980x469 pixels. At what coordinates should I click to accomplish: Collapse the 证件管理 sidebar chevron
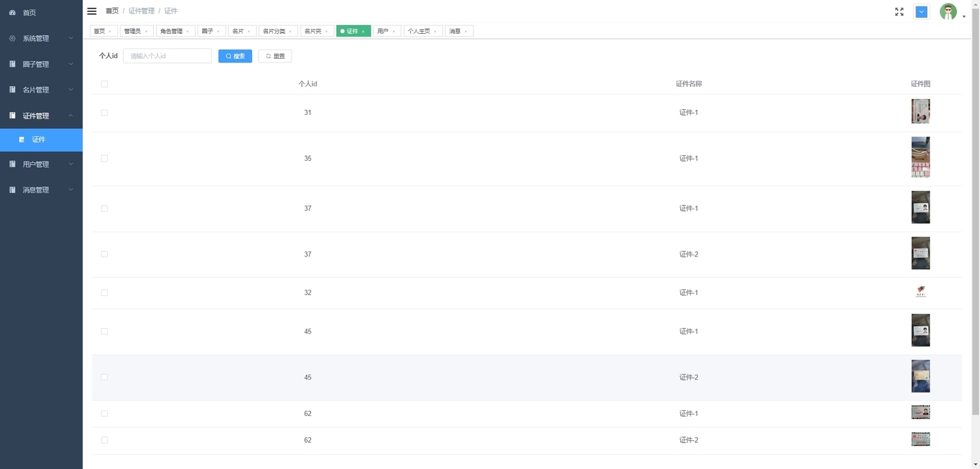pyautogui.click(x=71, y=115)
